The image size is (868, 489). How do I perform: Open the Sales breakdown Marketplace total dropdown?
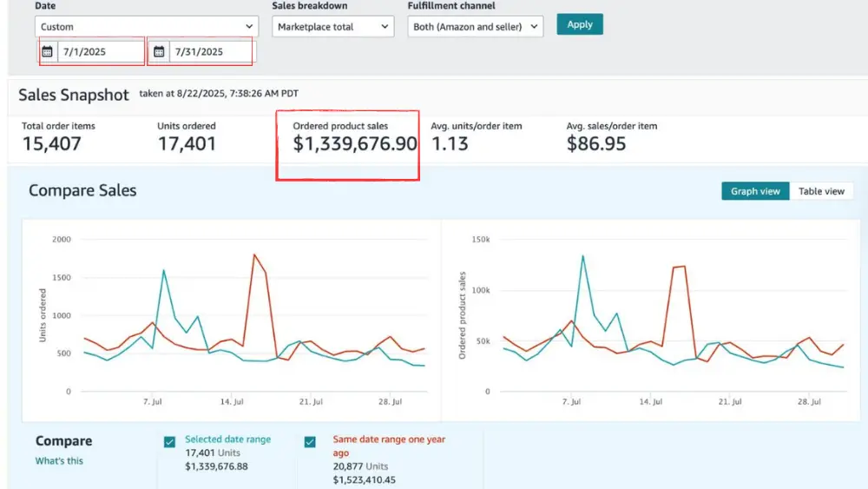click(x=333, y=27)
